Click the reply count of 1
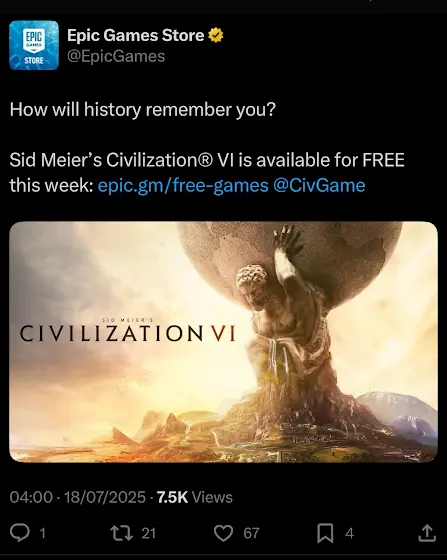447x560 pixels. [x=42, y=534]
